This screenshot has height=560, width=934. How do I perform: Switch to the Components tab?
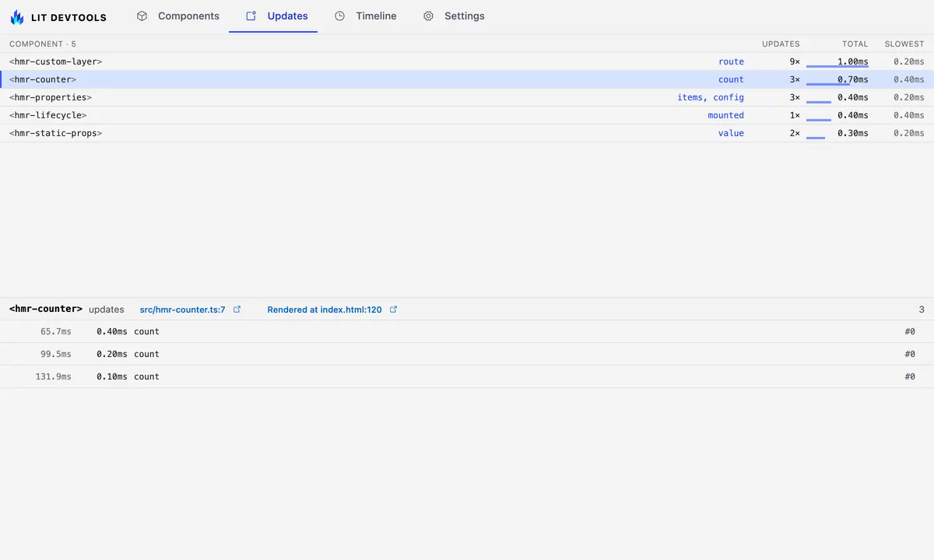[x=177, y=16]
